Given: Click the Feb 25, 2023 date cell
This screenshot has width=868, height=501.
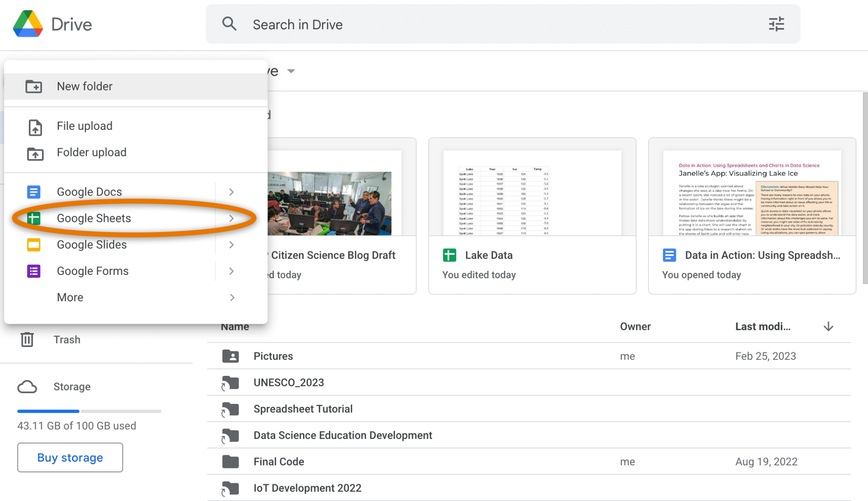Looking at the screenshot, I should (766, 356).
